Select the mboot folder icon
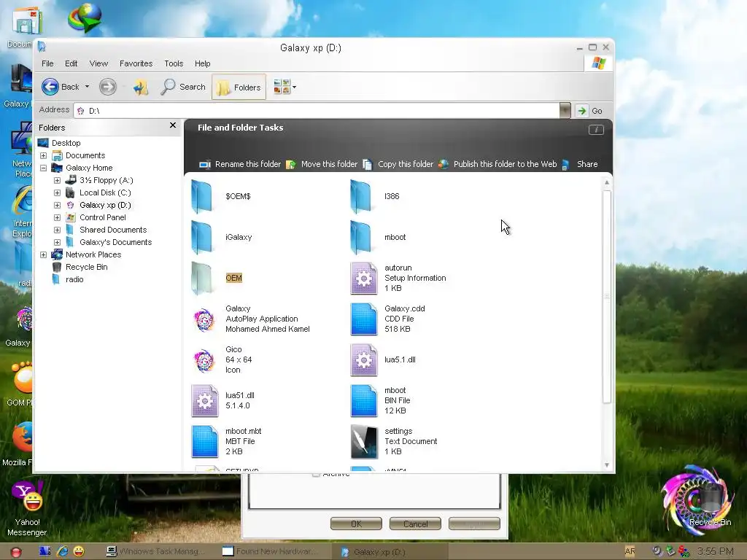This screenshot has height=560, width=747. click(360, 237)
